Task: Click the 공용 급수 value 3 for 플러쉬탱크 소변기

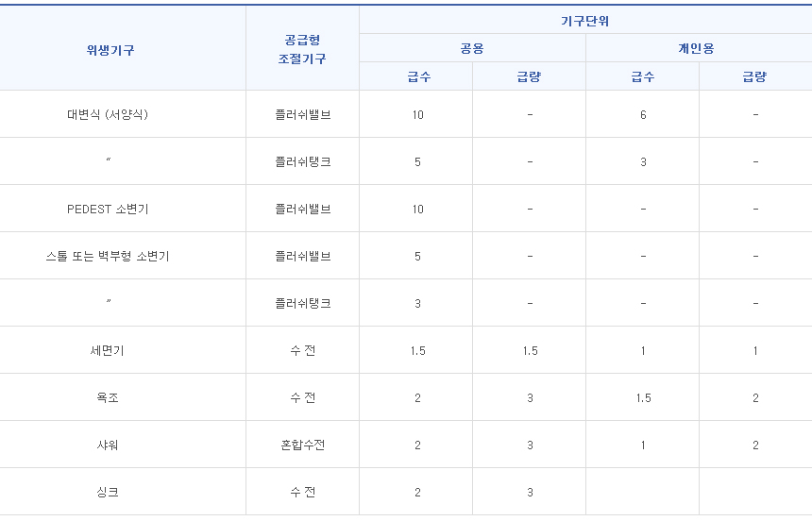Action: pyautogui.click(x=417, y=304)
